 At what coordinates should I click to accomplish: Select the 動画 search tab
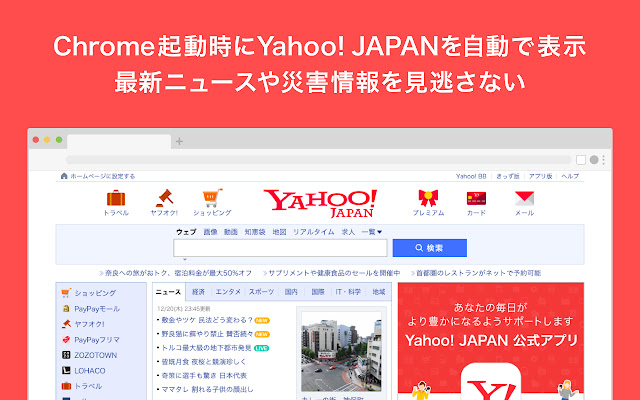click(231, 232)
